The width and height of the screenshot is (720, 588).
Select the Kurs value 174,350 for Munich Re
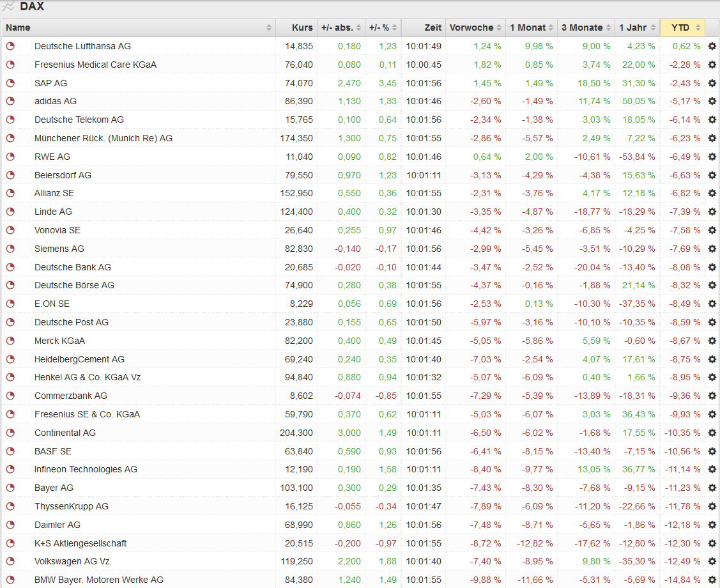click(296, 138)
